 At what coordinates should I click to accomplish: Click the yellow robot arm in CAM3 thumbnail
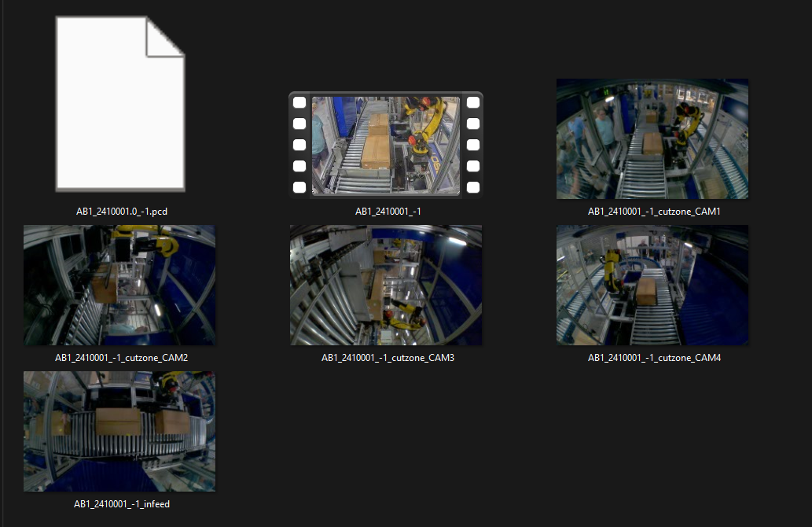(x=405, y=317)
